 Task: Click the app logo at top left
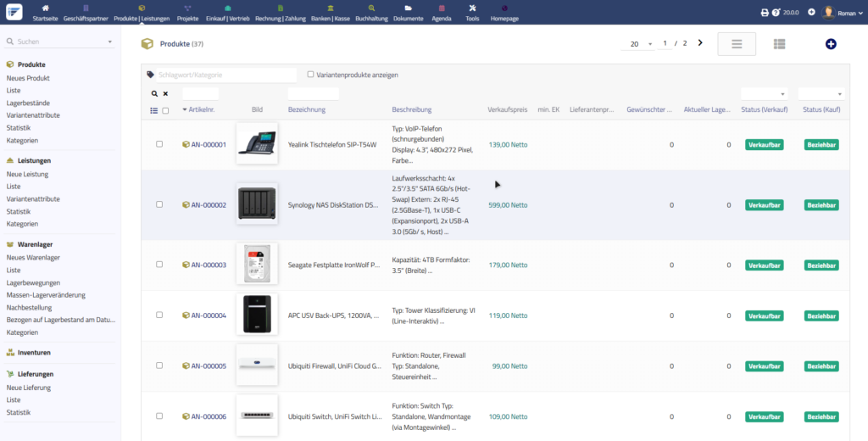point(14,12)
